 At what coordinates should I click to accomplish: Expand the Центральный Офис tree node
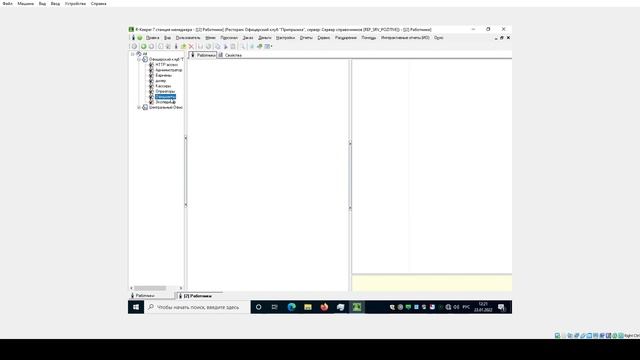[x=139, y=107]
